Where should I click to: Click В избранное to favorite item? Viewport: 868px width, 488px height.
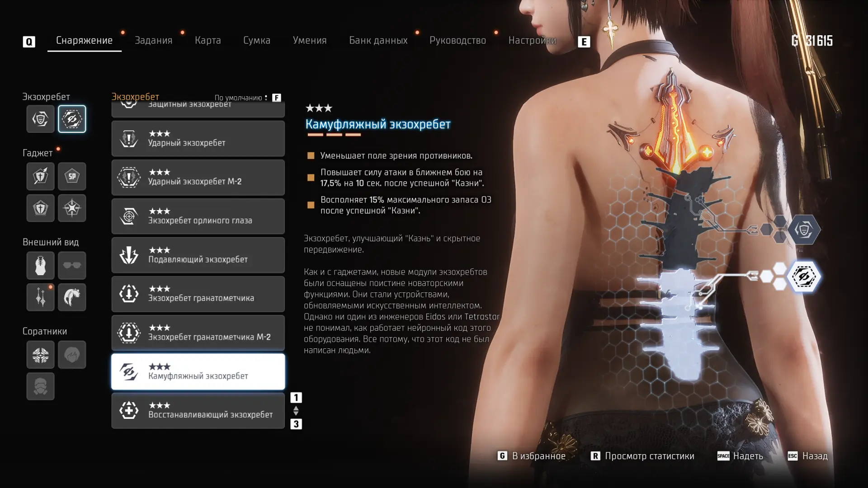[532, 456]
